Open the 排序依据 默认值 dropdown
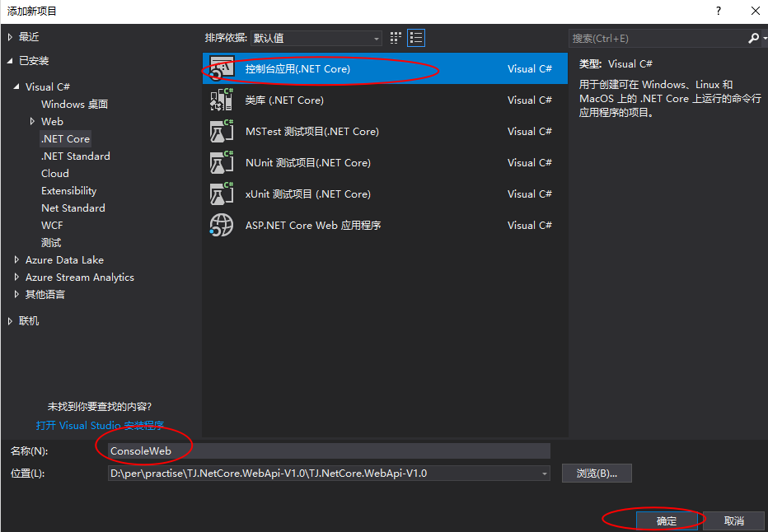The width and height of the screenshot is (768, 532). pyautogui.click(x=316, y=38)
